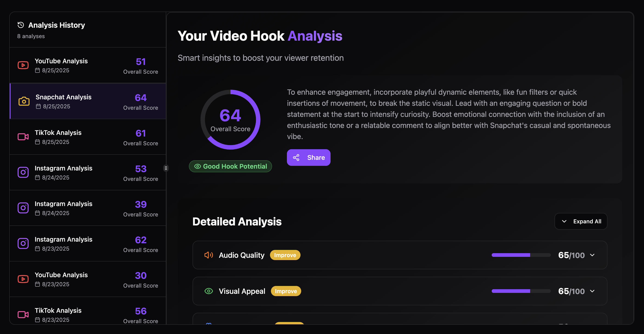Click 'Smart insights to boost your viewer retention'
The image size is (644, 334).
(261, 58)
